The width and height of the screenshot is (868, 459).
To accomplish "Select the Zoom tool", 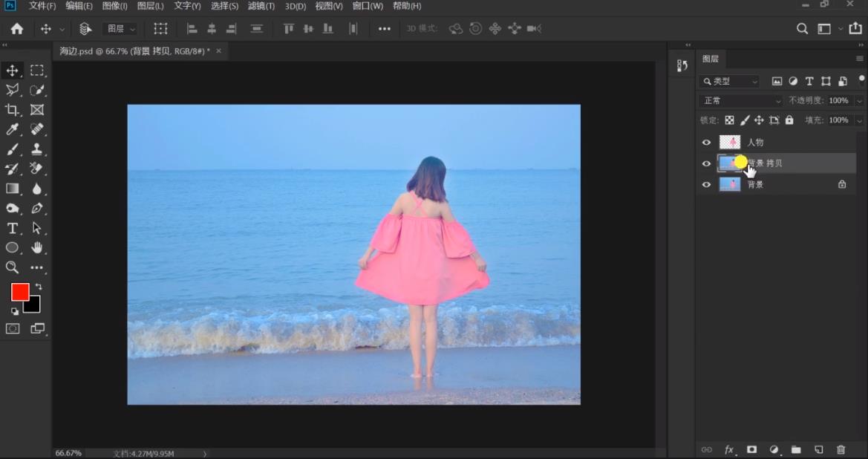I will pyautogui.click(x=13, y=267).
